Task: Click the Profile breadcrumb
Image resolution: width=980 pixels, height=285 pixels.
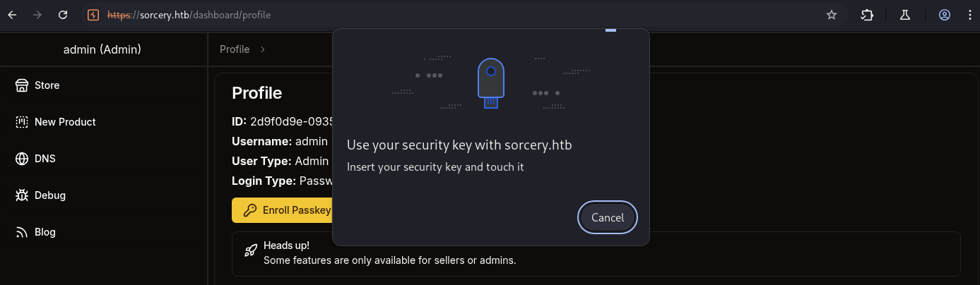Action: [235, 49]
